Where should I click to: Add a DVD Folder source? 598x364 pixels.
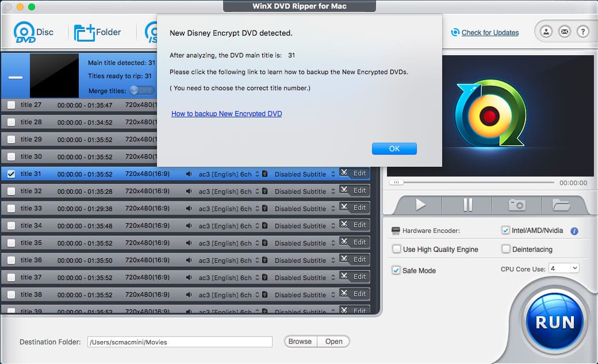point(97,32)
